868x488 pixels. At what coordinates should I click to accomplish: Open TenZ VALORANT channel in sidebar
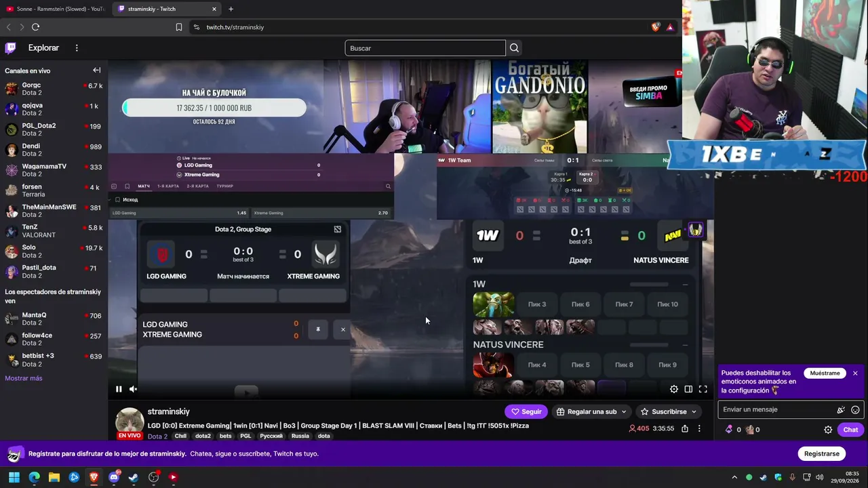[54, 231]
